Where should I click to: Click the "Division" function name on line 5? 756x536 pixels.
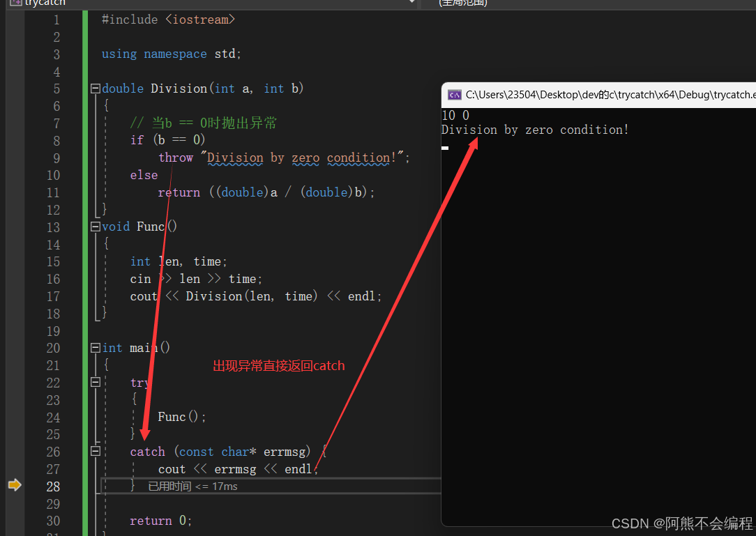[x=179, y=89]
